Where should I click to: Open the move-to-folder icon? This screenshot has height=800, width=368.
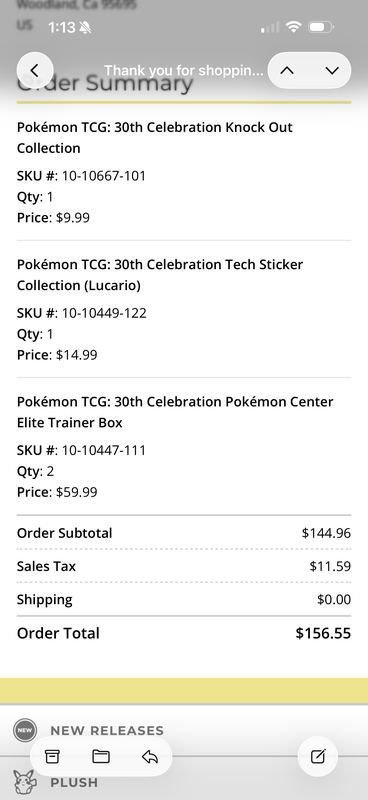(x=101, y=756)
